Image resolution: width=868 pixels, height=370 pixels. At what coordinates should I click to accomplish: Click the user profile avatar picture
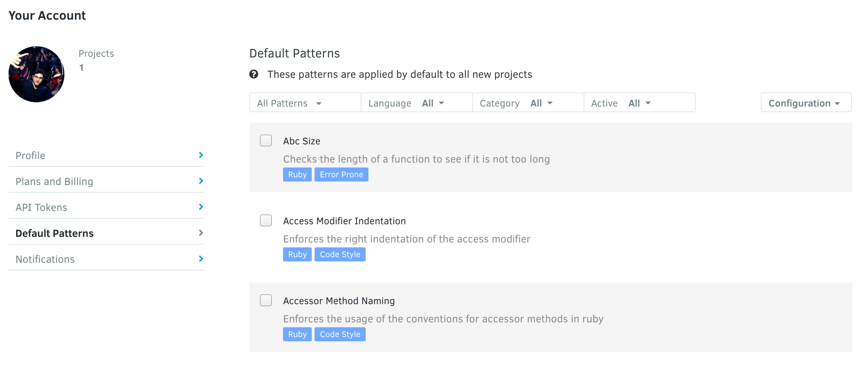pyautogui.click(x=36, y=74)
